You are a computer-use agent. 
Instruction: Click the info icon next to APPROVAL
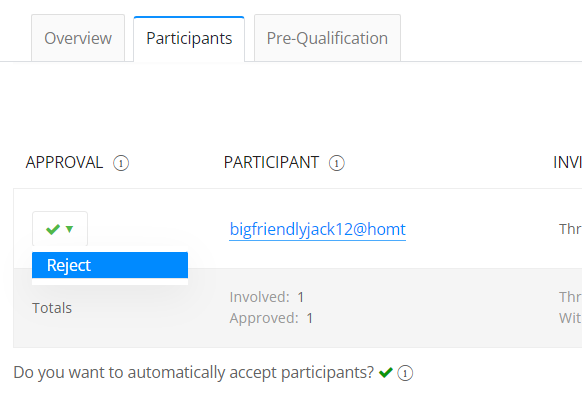click(121, 163)
